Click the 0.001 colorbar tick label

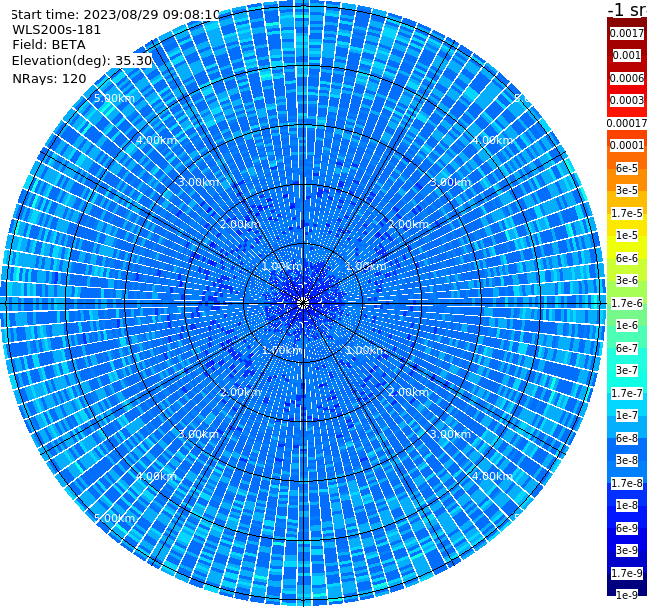pos(626,56)
